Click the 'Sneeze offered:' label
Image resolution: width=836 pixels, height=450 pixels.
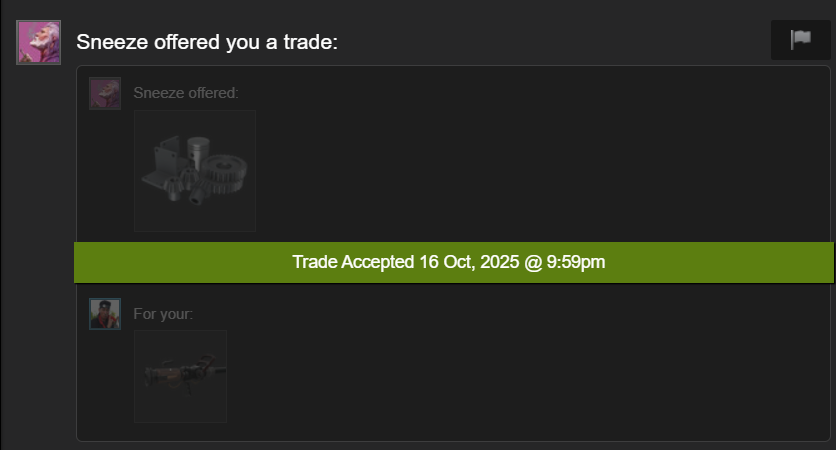click(x=186, y=93)
